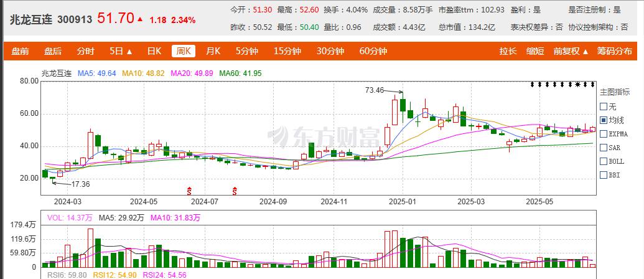644x279 pixels.
Task: Switch to the 60分钟 chart tab
Action: click(373, 51)
